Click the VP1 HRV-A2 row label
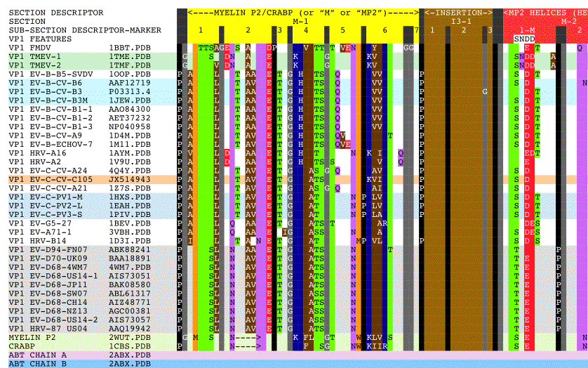The image size is (588, 368). coord(35,162)
